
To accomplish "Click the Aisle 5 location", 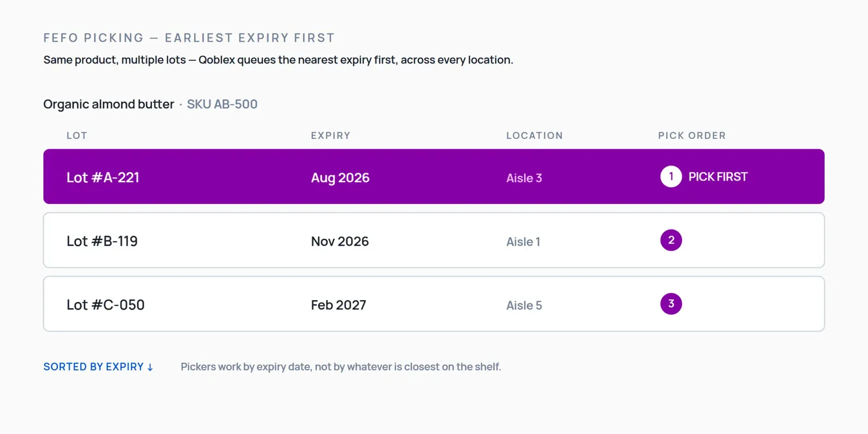I will [x=524, y=305].
